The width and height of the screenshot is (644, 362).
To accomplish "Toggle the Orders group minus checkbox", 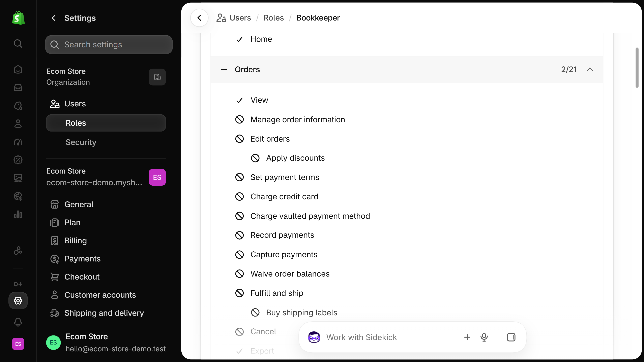I will [x=224, y=69].
